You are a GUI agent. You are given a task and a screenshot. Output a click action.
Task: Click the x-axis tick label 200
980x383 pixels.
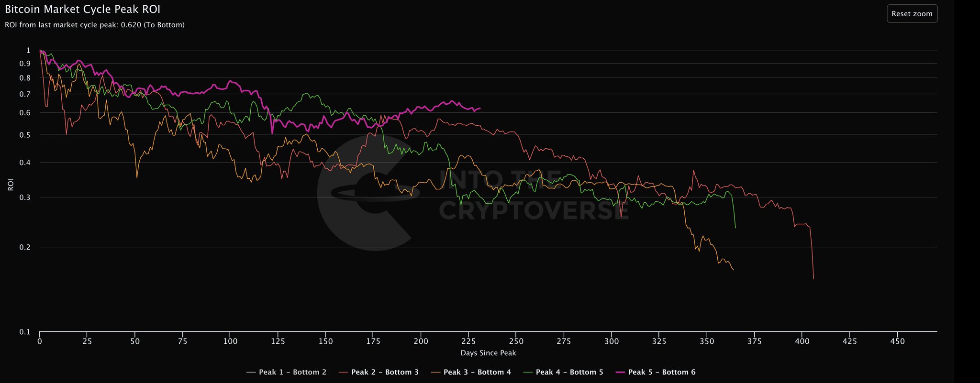[x=421, y=341]
